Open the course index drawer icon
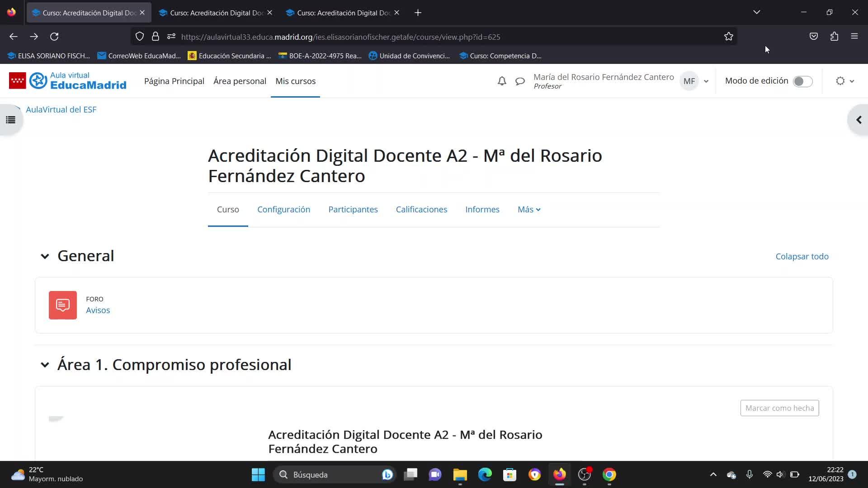This screenshot has height=488, width=868. point(10,120)
